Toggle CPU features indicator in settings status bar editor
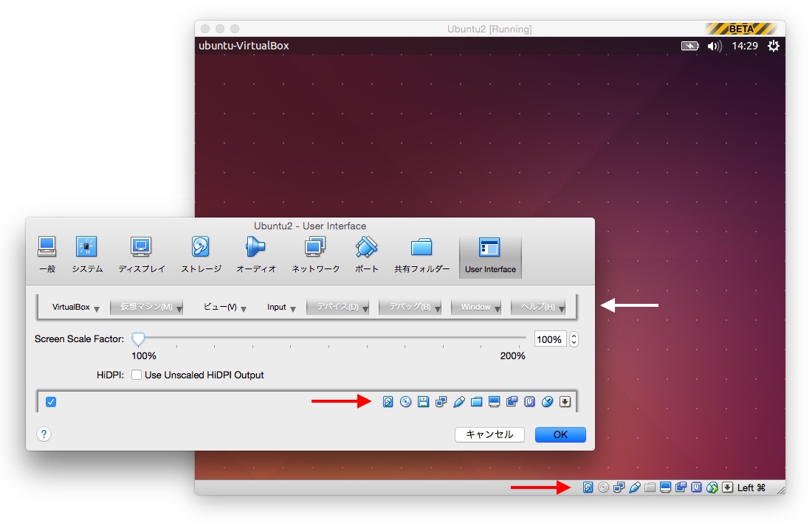812x531 pixels. pyautogui.click(x=529, y=402)
